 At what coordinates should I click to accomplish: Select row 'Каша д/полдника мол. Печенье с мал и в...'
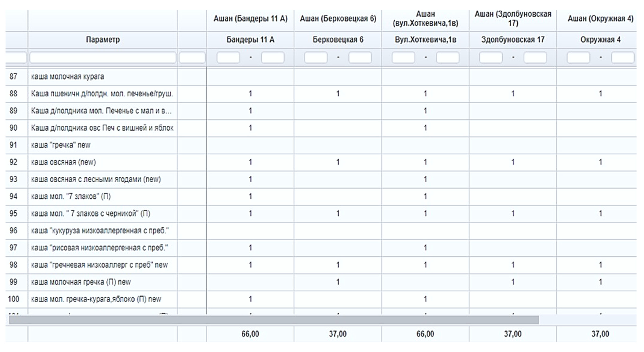pyautogui.click(x=321, y=111)
